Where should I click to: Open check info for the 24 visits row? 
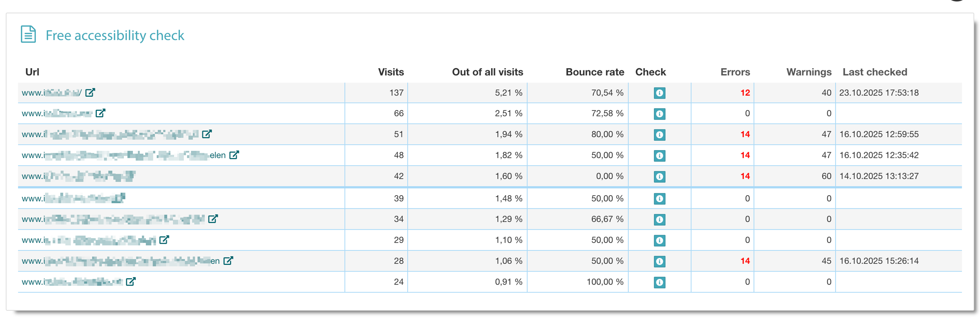659,282
